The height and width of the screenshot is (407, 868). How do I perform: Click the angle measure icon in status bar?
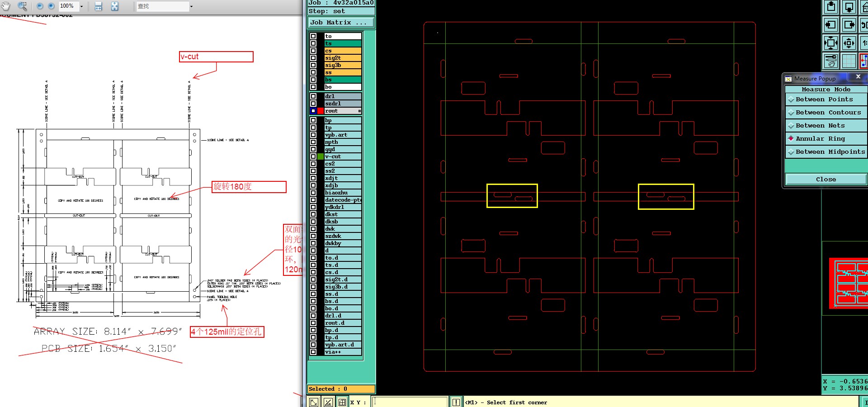[328, 402]
